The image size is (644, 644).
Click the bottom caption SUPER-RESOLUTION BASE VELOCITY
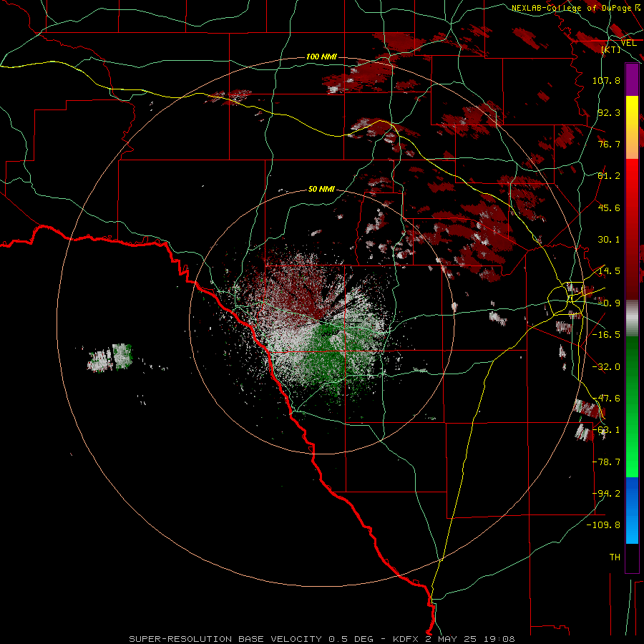(227, 639)
